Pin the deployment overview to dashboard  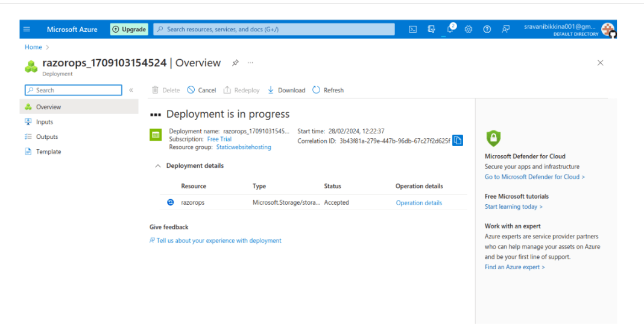(x=235, y=63)
